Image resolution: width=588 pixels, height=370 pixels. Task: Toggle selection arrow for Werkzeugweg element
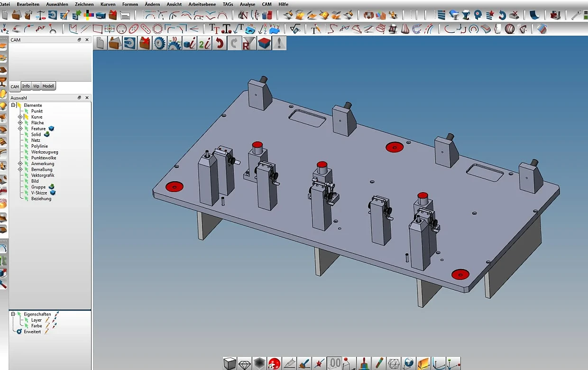(27, 152)
